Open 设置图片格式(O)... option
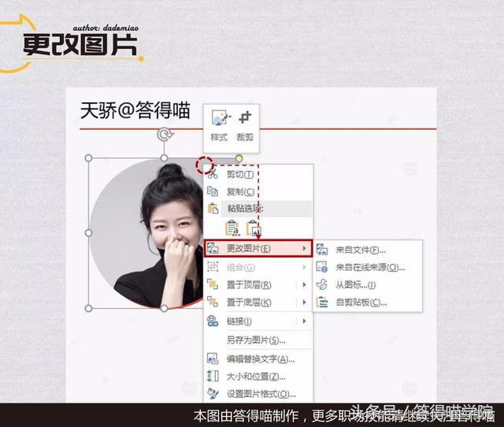 click(261, 394)
